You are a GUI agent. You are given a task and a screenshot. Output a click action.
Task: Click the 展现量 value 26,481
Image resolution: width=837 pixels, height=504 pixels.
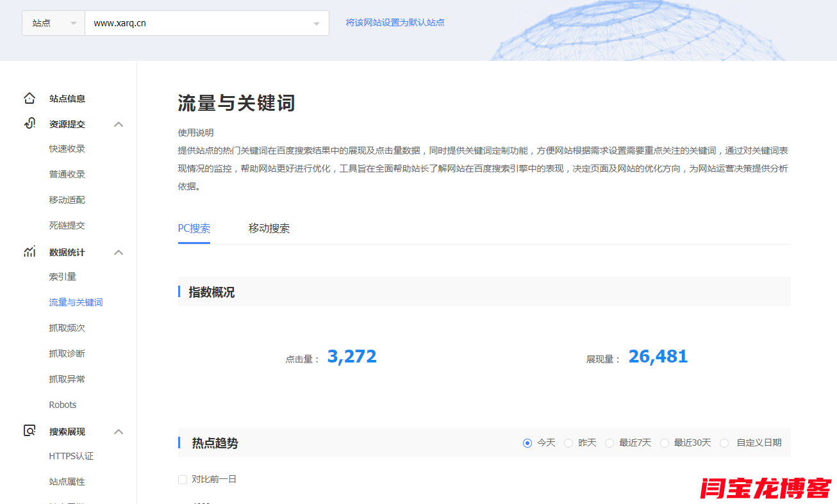(x=658, y=357)
